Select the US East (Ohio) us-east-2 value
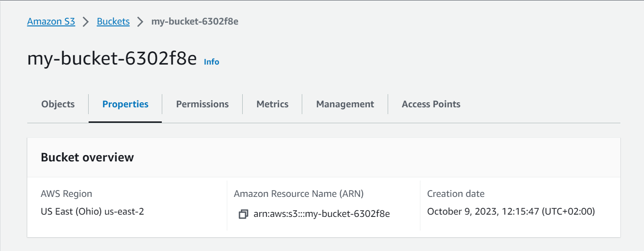 coord(92,211)
